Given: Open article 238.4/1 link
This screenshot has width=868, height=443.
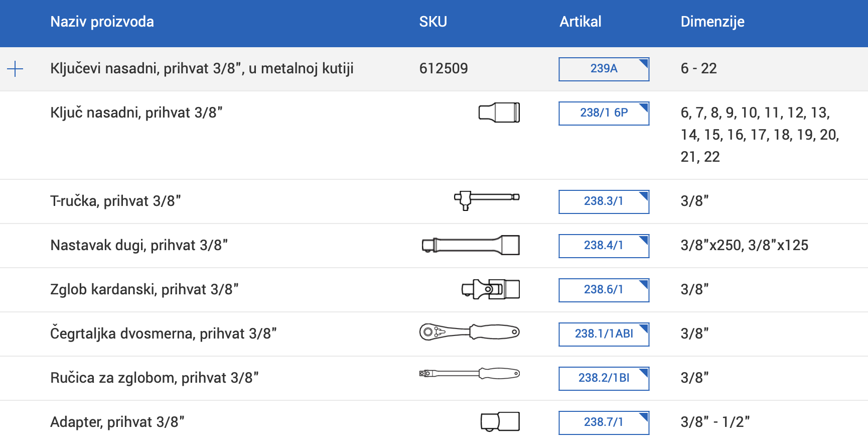Looking at the screenshot, I should (604, 246).
